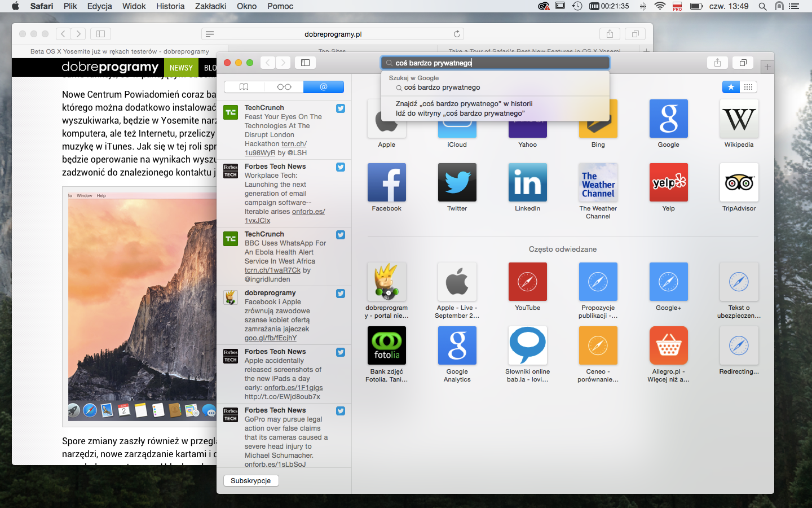The image size is (812, 508).
Task: Open Notification Center from the menu bar
Action: pyautogui.click(x=794, y=6)
